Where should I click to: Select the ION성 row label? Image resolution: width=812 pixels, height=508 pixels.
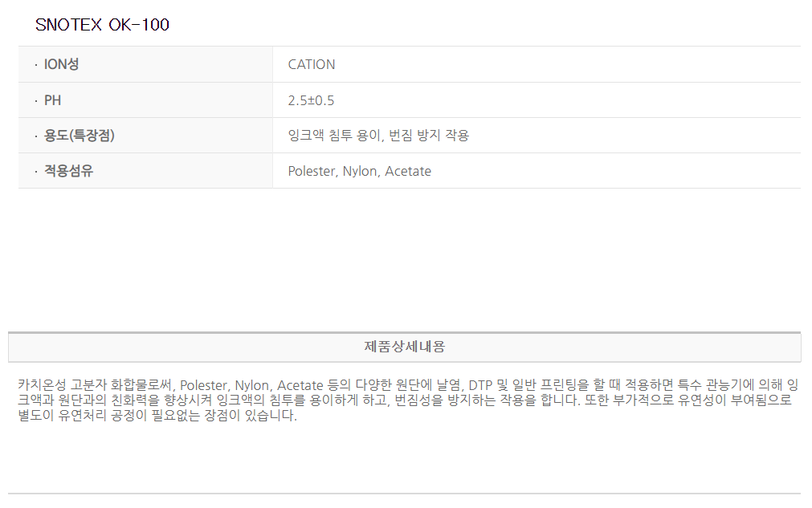[x=61, y=64]
